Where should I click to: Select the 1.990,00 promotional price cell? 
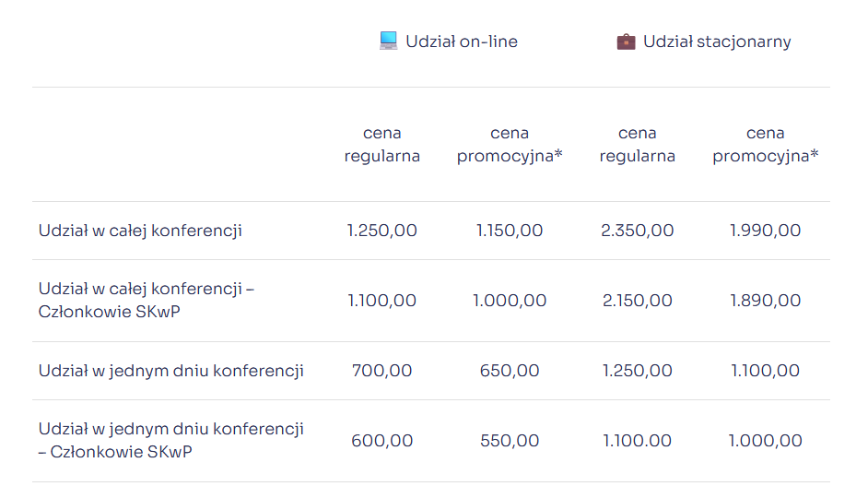tap(766, 231)
